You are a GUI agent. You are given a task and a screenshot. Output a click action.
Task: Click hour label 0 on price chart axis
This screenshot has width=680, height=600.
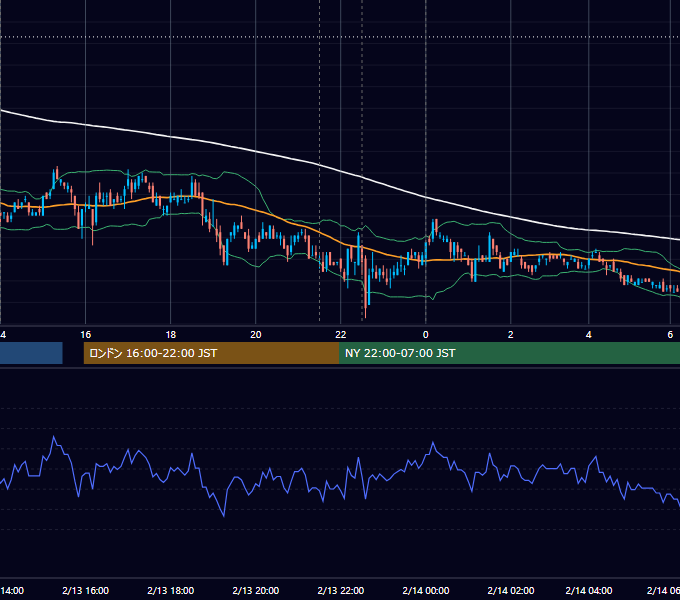tap(425, 335)
